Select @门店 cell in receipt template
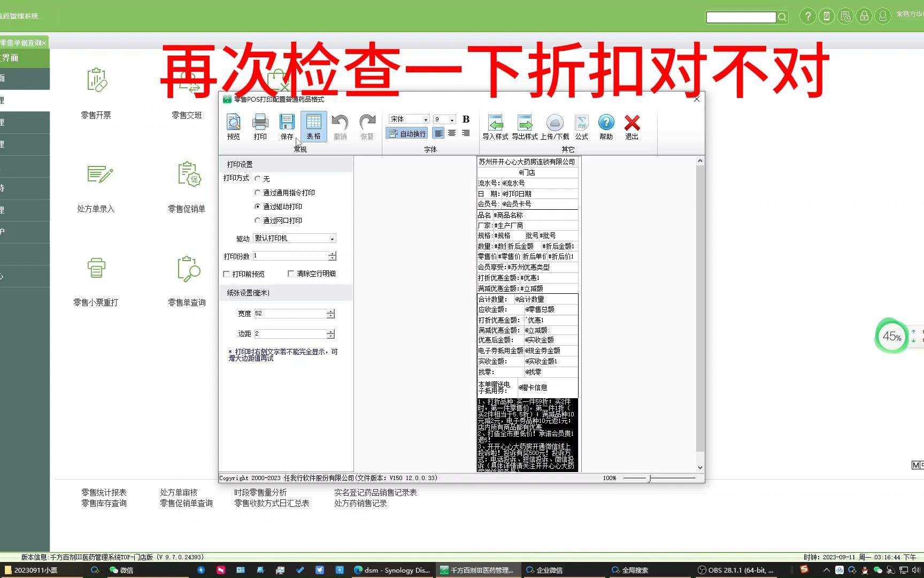The height and width of the screenshot is (578, 924). pos(527,172)
